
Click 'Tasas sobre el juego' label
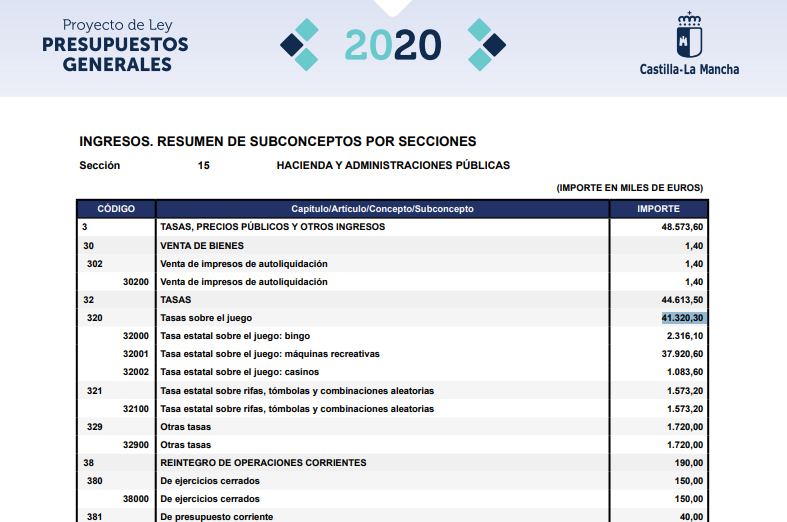pos(206,318)
